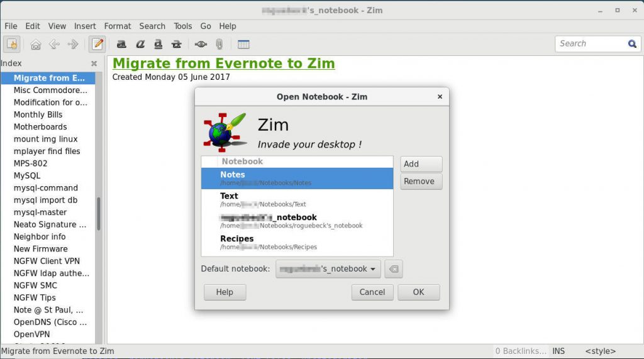Viewport: 644px width, 359px height.
Task: Open the Insert menu
Action: click(85, 26)
